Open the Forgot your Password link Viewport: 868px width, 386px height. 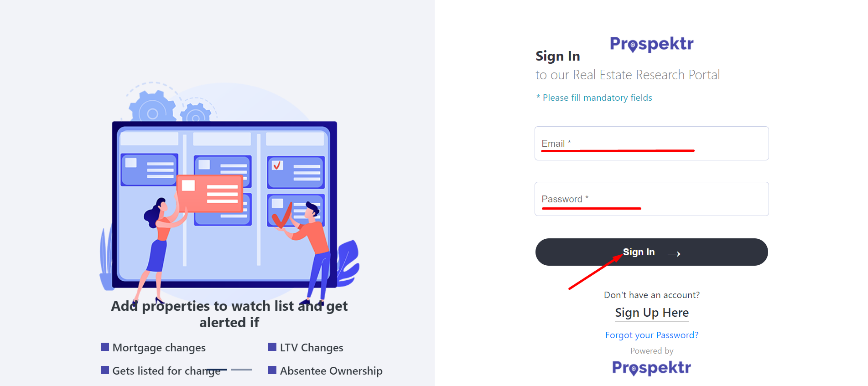[652, 335]
